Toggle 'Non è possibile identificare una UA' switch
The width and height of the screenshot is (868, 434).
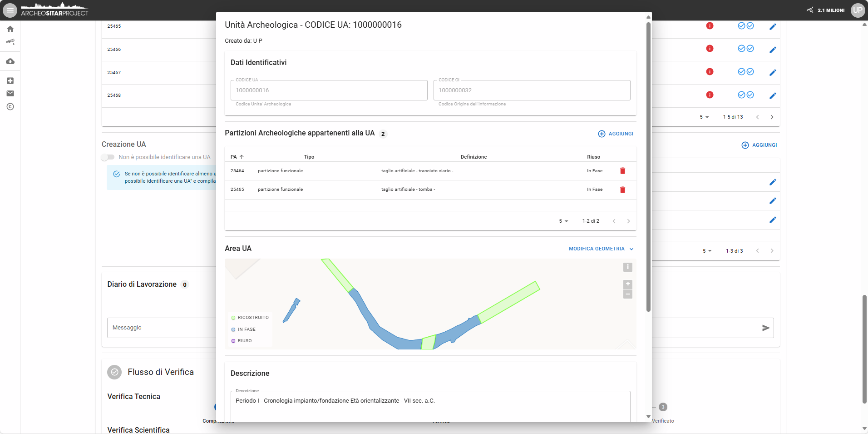[x=108, y=157]
